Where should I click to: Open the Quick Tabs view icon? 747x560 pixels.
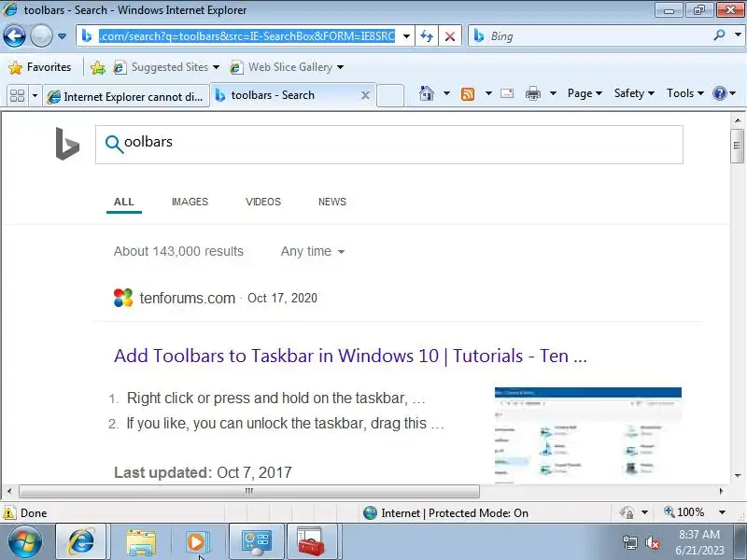17,96
